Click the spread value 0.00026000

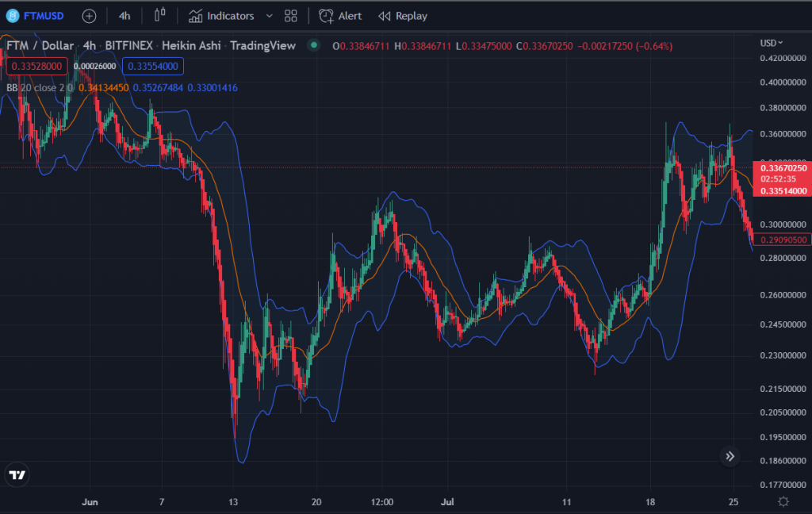point(95,67)
